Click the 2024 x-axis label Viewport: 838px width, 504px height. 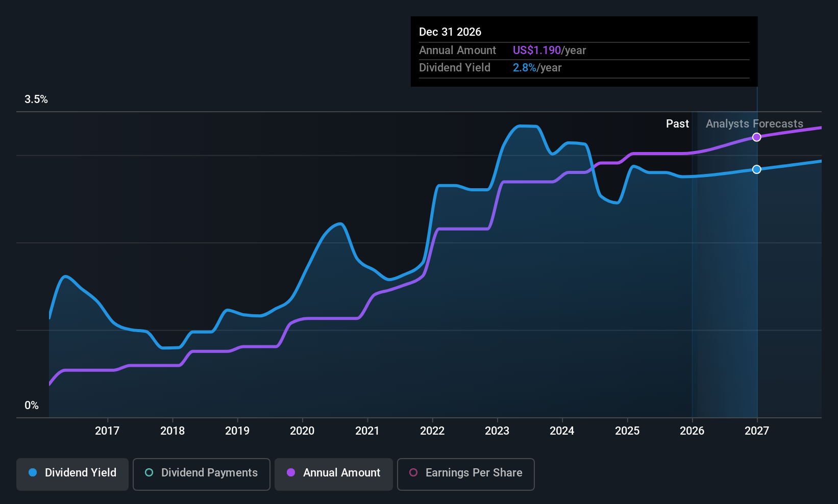pyautogui.click(x=562, y=431)
